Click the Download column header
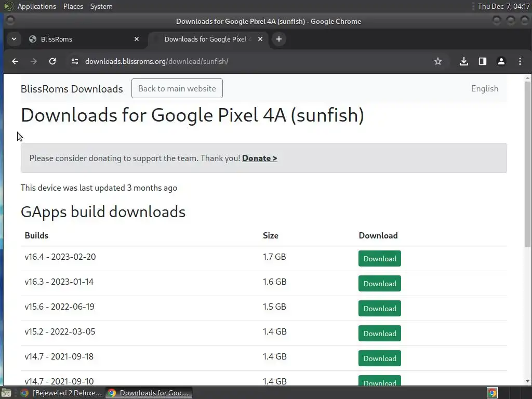 point(378,235)
